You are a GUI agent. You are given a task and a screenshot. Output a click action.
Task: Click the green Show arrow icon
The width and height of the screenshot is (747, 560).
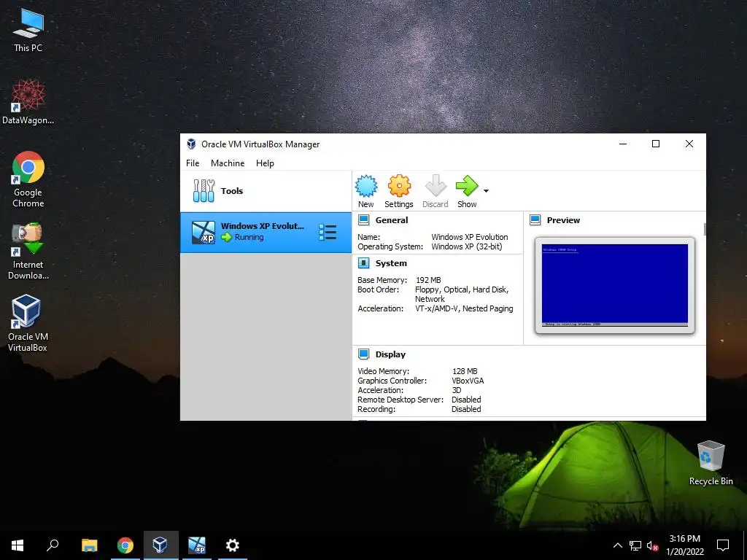[x=466, y=186]
